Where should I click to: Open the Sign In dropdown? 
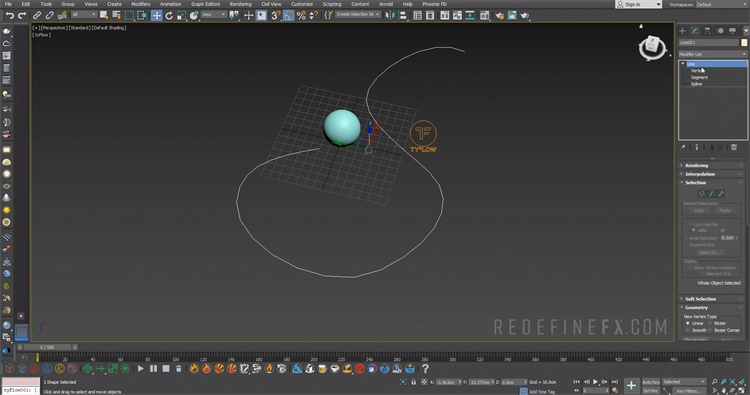638,4
